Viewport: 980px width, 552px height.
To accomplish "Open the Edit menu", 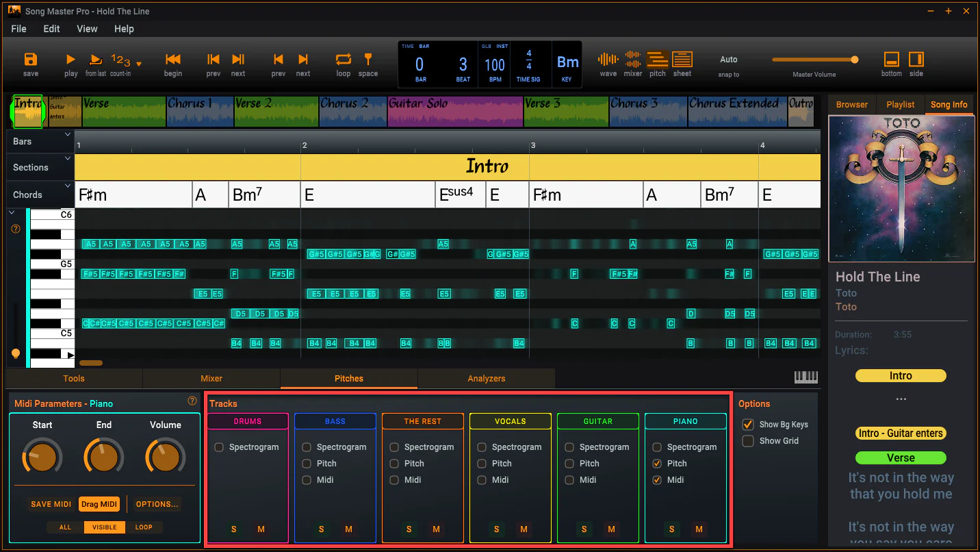I will [x=51, y=29].
